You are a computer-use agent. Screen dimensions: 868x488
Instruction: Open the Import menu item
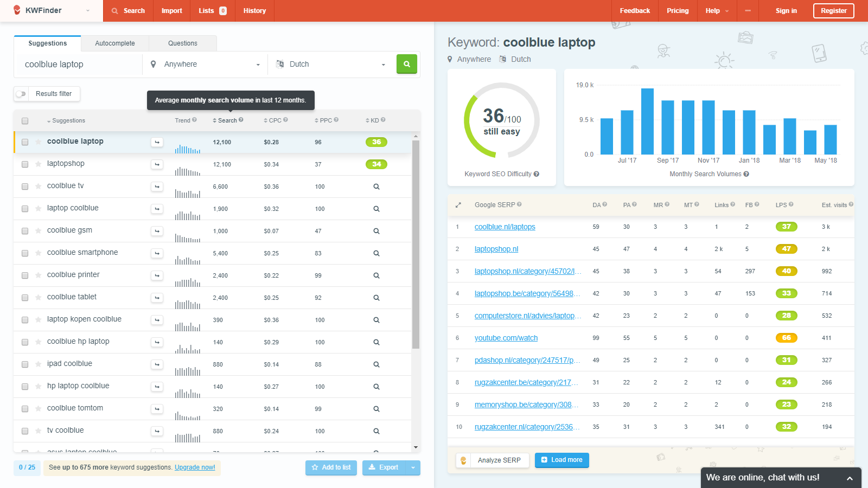coord(172,11)
